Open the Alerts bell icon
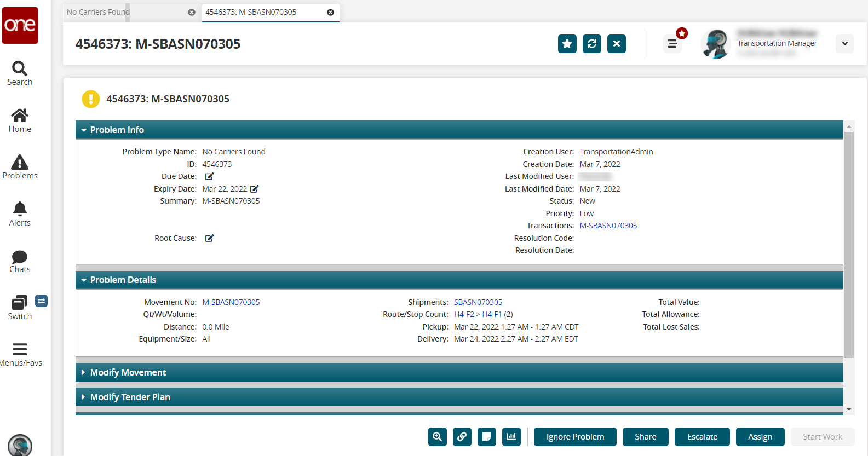868x456 pixels. coord(20,214)
